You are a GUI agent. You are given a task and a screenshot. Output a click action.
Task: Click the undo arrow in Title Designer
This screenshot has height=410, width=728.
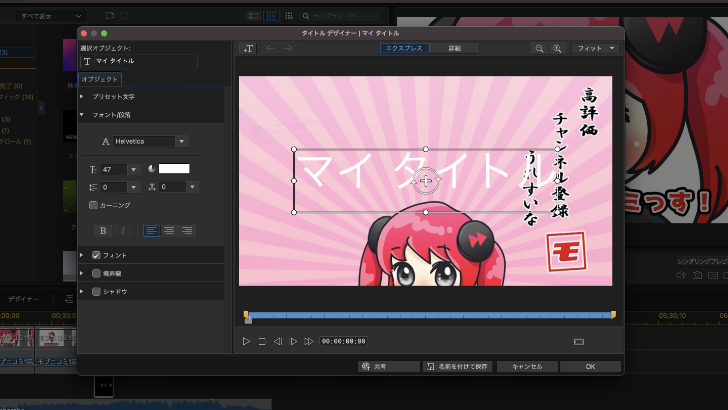point(271,48)
